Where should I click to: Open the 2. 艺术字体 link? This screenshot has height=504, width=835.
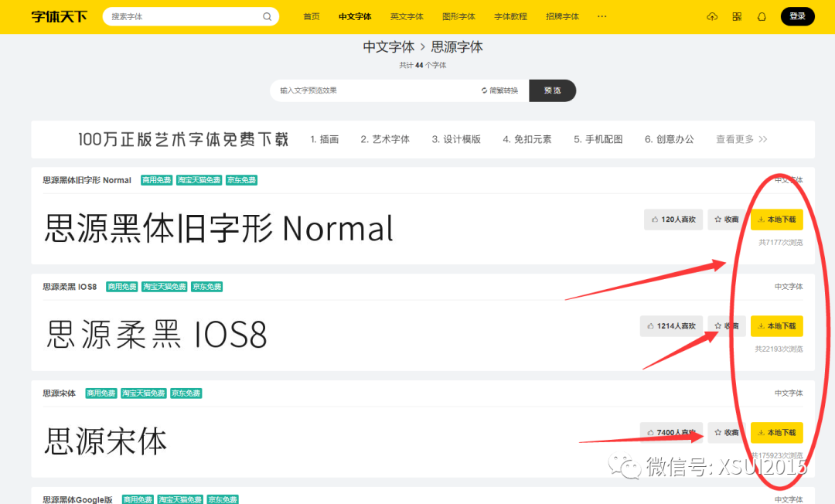click(x=385, y=139)
